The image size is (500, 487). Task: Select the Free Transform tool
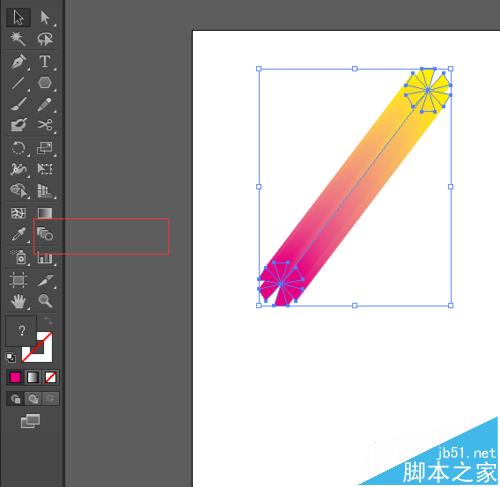45,169
